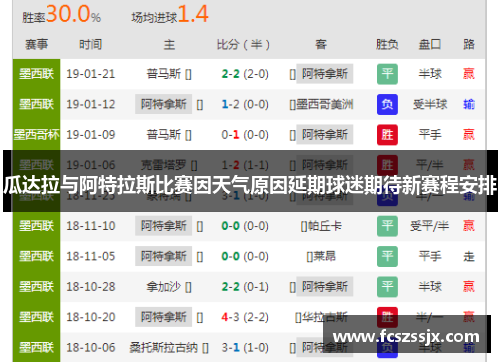Image resolution: width=500 pixels, height=362 pixels.
Task: Click the 平手 handicap on 18-11-05
Action: point(430,256)
